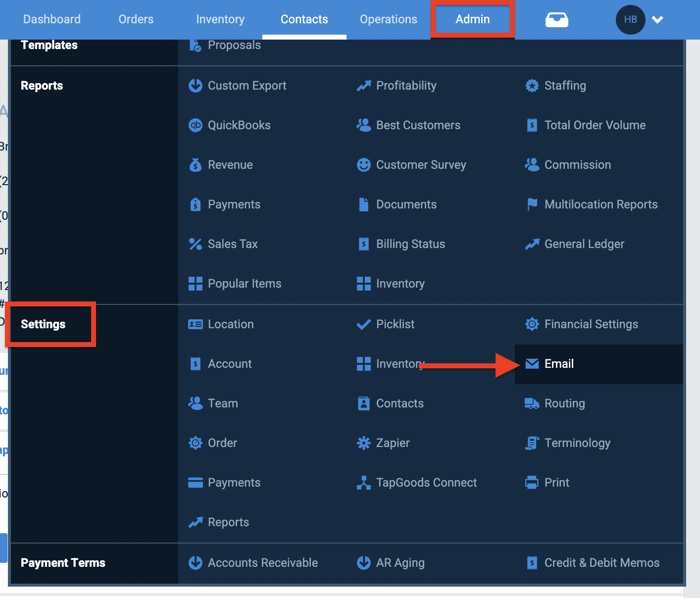
Task: Click the Documents file icon
Action: point(364,204)
